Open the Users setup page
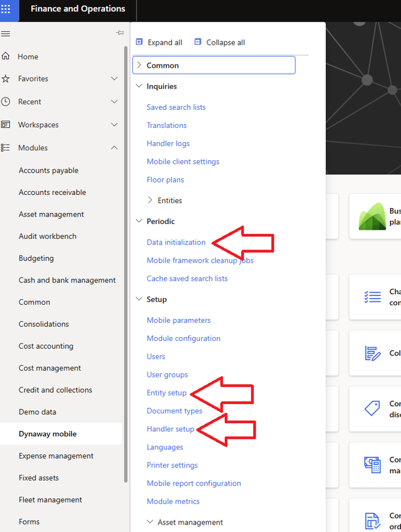This screenshot has width=401, height=532. [156, 356]
